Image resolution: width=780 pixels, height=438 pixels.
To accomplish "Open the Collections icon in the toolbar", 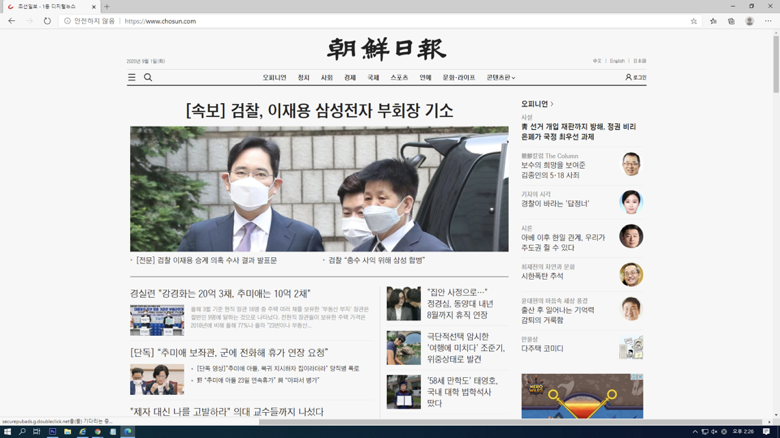I will click(x=731, y=21).
